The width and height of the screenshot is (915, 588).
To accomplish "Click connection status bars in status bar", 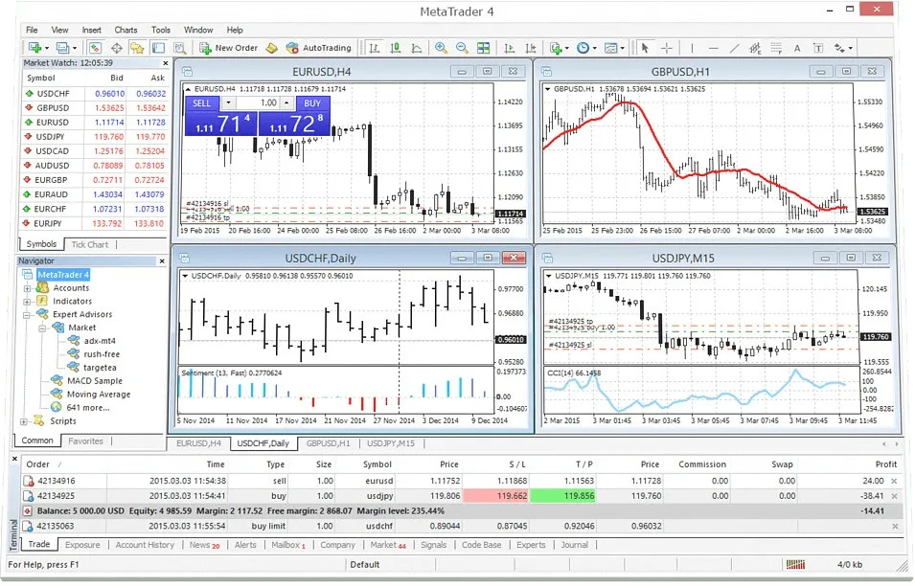I will (795, 564).
